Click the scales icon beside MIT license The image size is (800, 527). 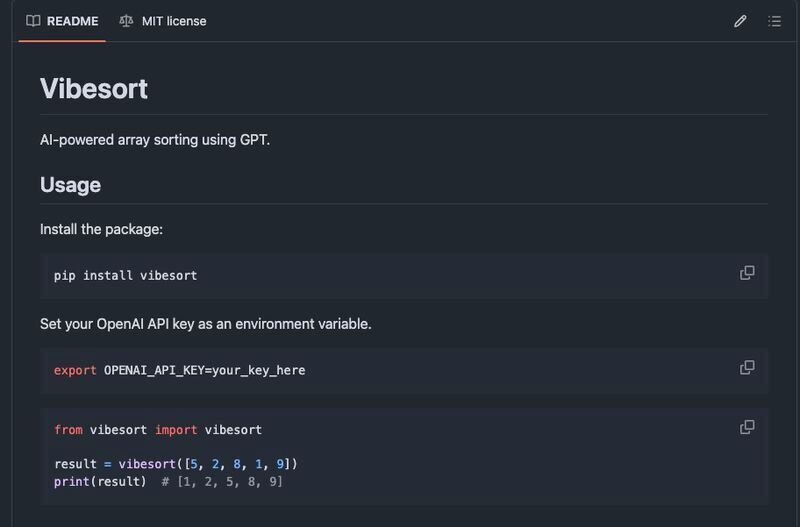coord(126,21)
